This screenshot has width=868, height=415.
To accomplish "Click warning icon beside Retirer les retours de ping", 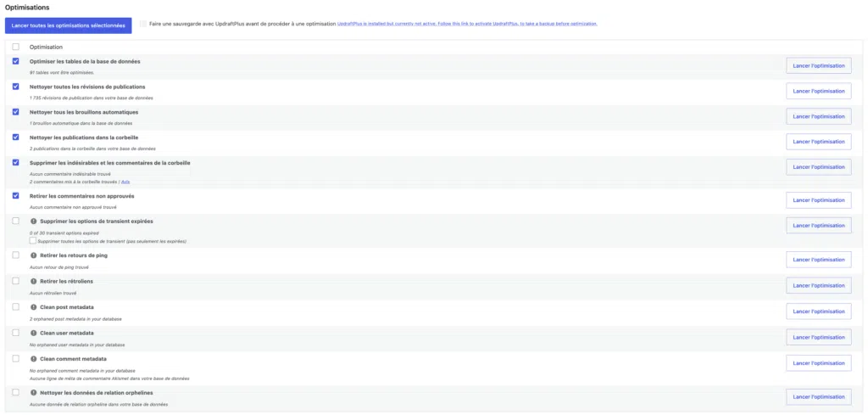I will tap(33, 255).
